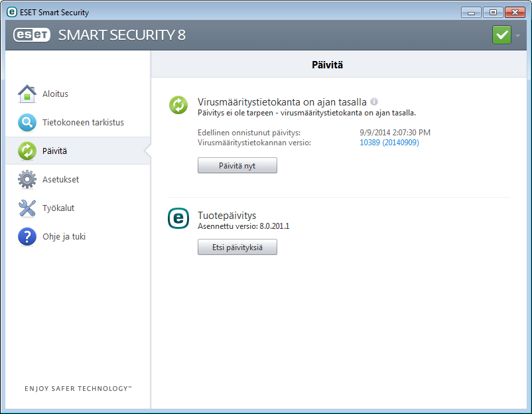Click the Tietokoneen tarkistus magnifier icon
The height and width of the screenshot is (414, 532).
coord(27,122)
